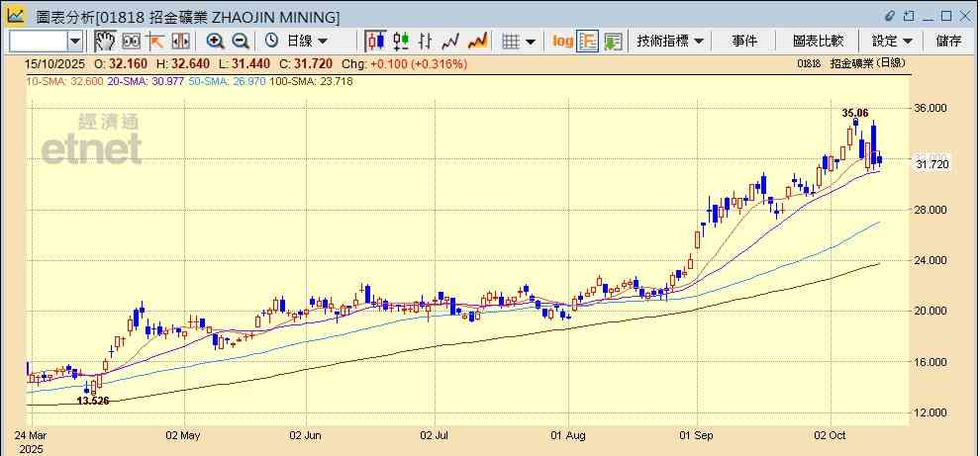Click the 事件 button
The width and height of the screenshot is (980, 456).
click(744, 41)
